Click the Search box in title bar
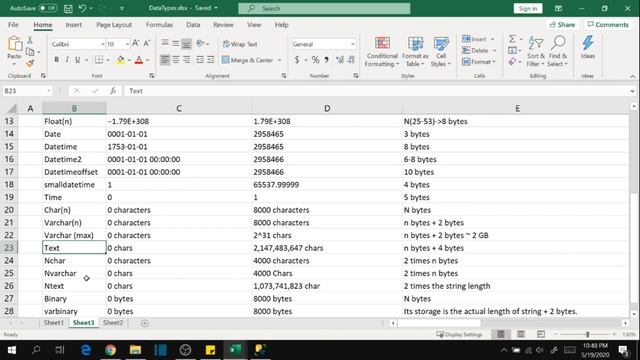The height and width of the screenshot is (360, 640). coord(324,8)
